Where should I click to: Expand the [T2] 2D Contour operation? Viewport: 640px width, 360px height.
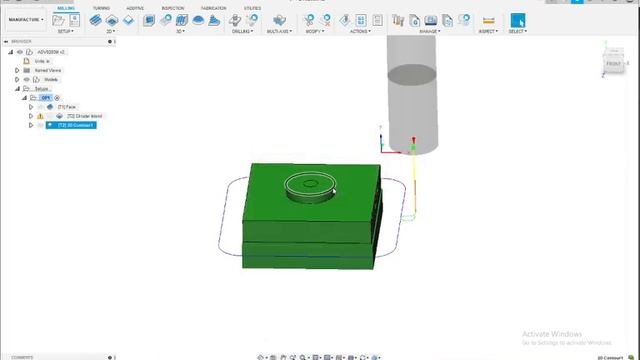coord(31,125)
